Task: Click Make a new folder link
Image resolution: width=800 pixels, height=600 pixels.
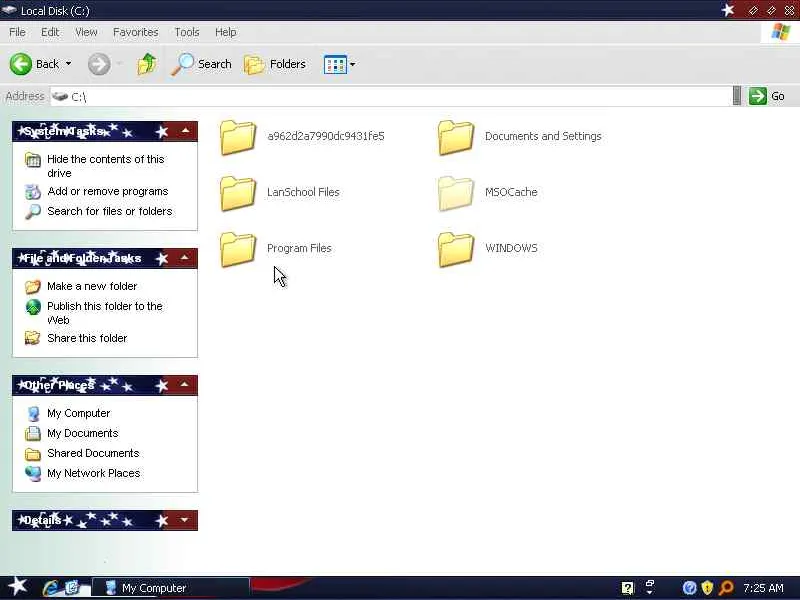Action: [92, 286]
